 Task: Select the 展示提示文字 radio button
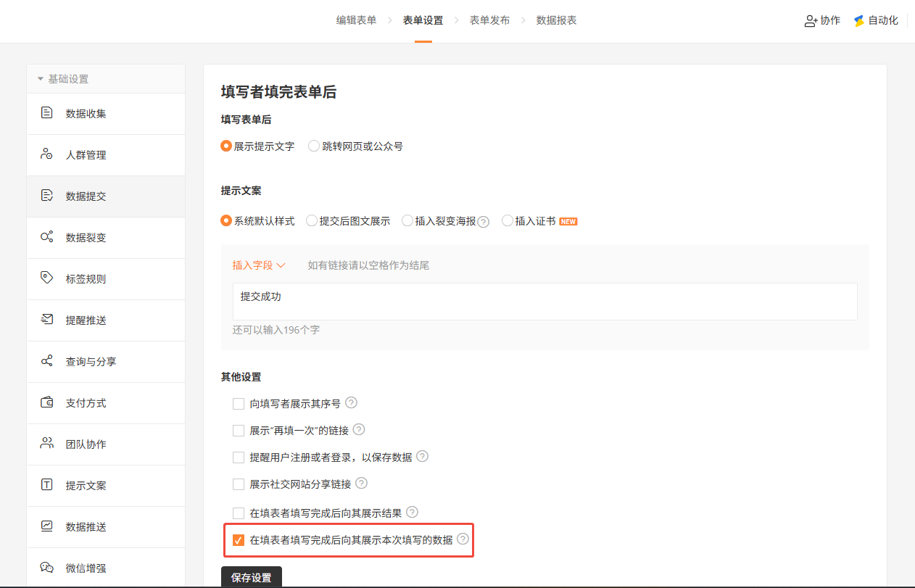[226, 146]
